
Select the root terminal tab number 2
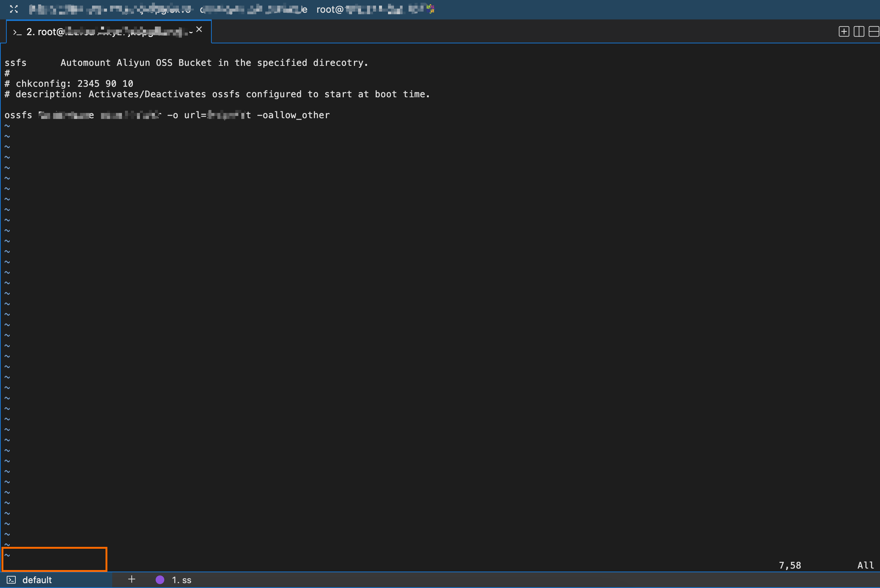click(109, 32)
